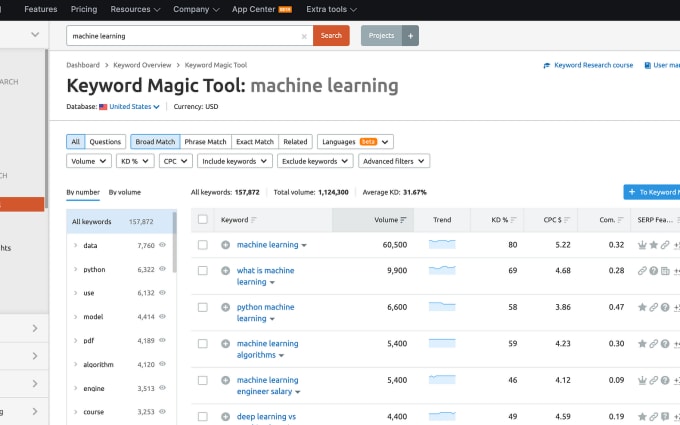Sort by KD % column sort icon
Image resolution: width=680 pixels, height=425 pixels.
(x=513, y=220)
